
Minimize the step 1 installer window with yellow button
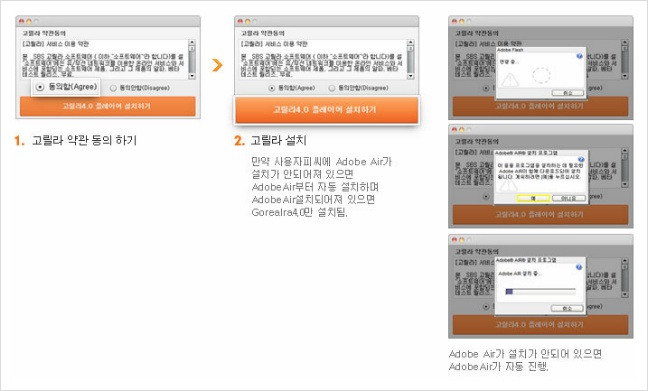coord(29,21)
